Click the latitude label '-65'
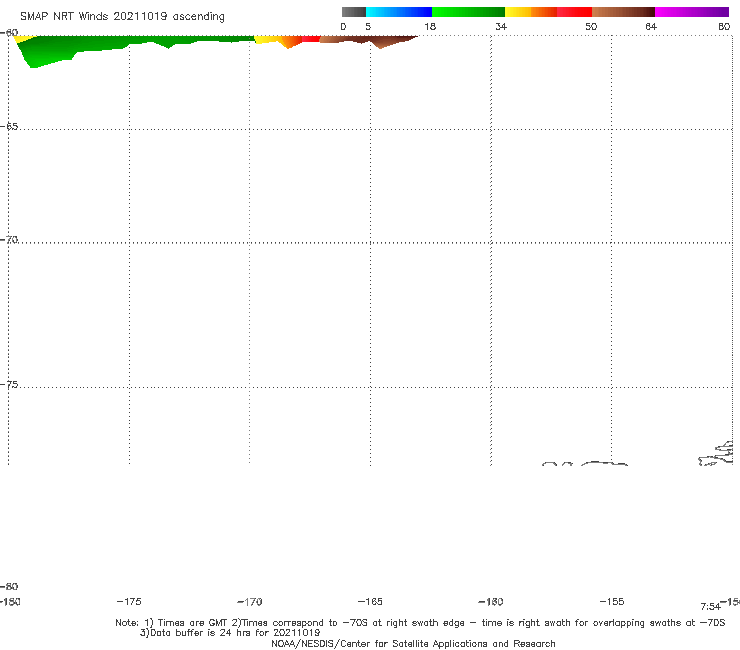Screen dimensions: 740x650 pos(9,127)
